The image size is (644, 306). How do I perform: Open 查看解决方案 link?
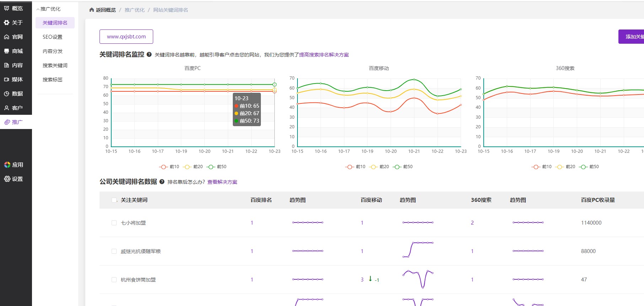222,182
